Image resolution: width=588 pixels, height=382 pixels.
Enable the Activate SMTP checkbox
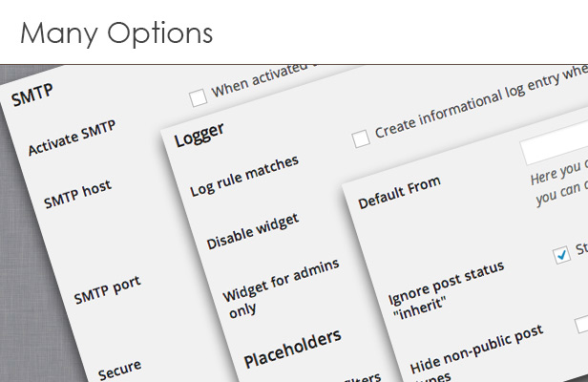click(x=198, y=97)
